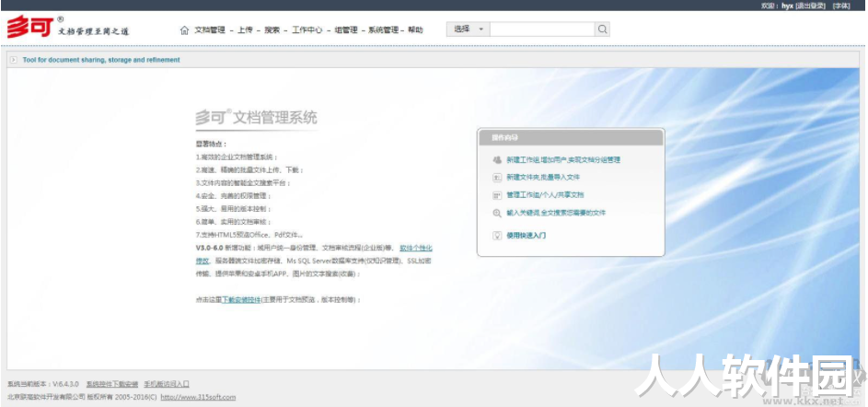Open 新建工作组,增加用户 guide link

[x=563, y=160]
